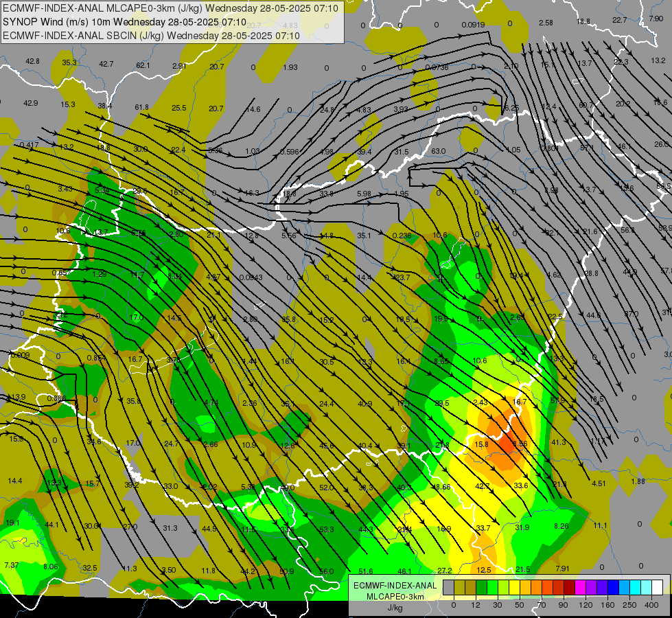Click the dark red maroon legend swatch
672x618 pixels.
click(x=570, y=587)
